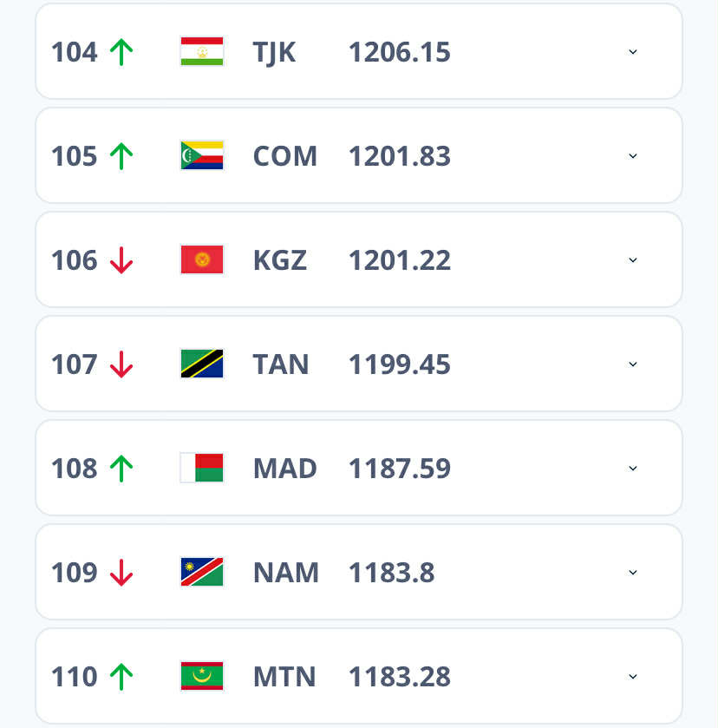The image size is (718, 728).
Task: Select the TAN team code label
Action: (281, 364)
